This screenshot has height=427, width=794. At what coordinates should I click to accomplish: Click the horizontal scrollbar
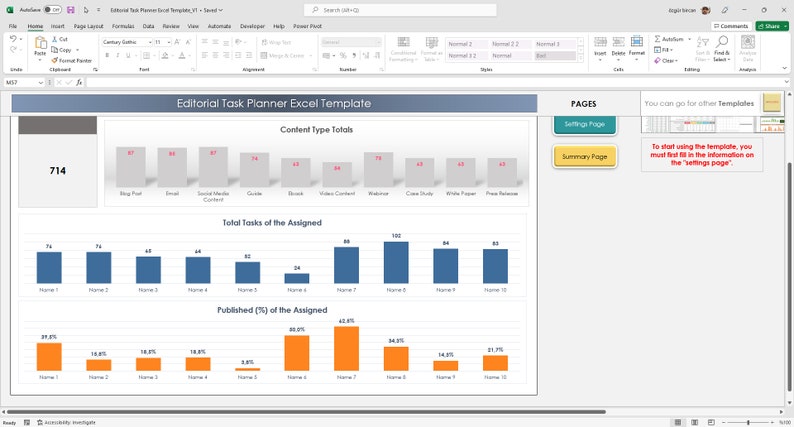point(306,412)
